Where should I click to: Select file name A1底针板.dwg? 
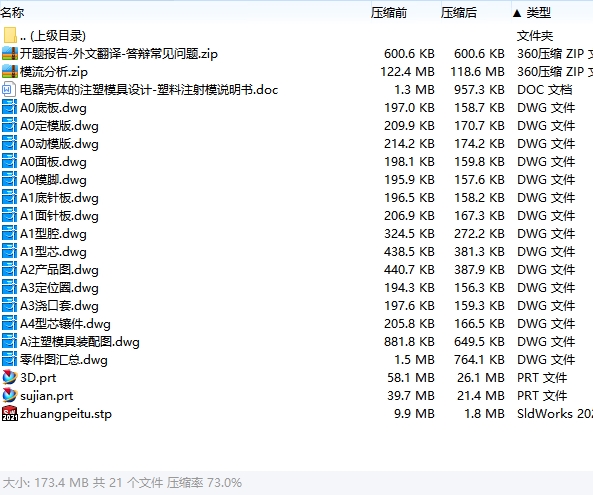point(59,198)
